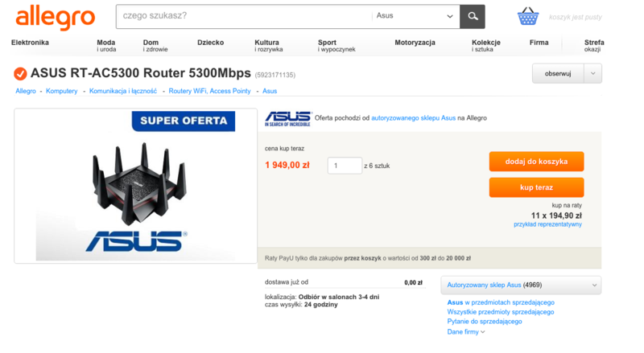Click the magnifier search button

click(x=473, y=16)
